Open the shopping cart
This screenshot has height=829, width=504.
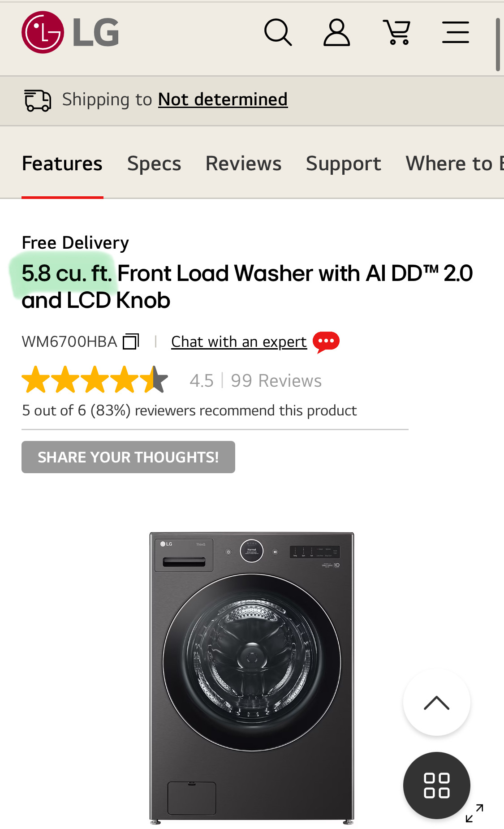(x=396, y=32)
